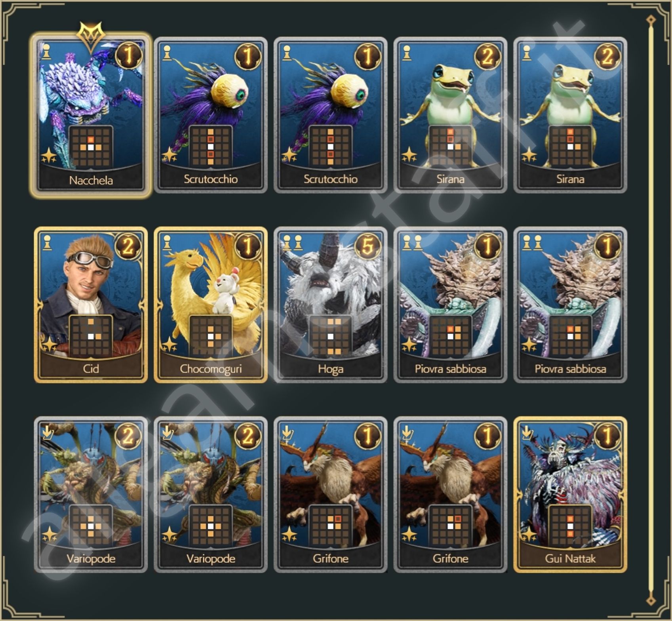Screen dimensions: 672x621
Task: Pick the Cid card
Action: point(91,305)
